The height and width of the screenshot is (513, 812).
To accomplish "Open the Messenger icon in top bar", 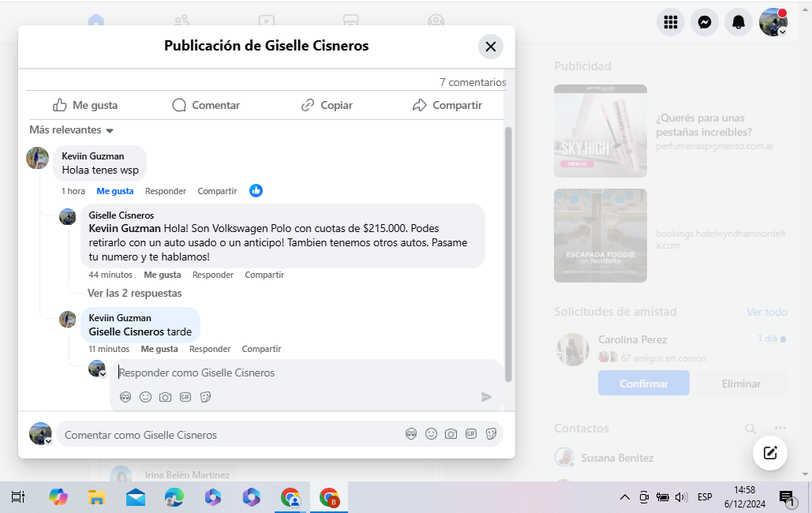I will point(705,22).
